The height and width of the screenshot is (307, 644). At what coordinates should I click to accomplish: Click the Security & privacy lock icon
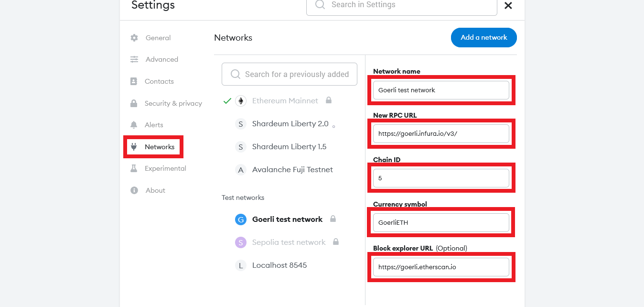click(134, 103)
